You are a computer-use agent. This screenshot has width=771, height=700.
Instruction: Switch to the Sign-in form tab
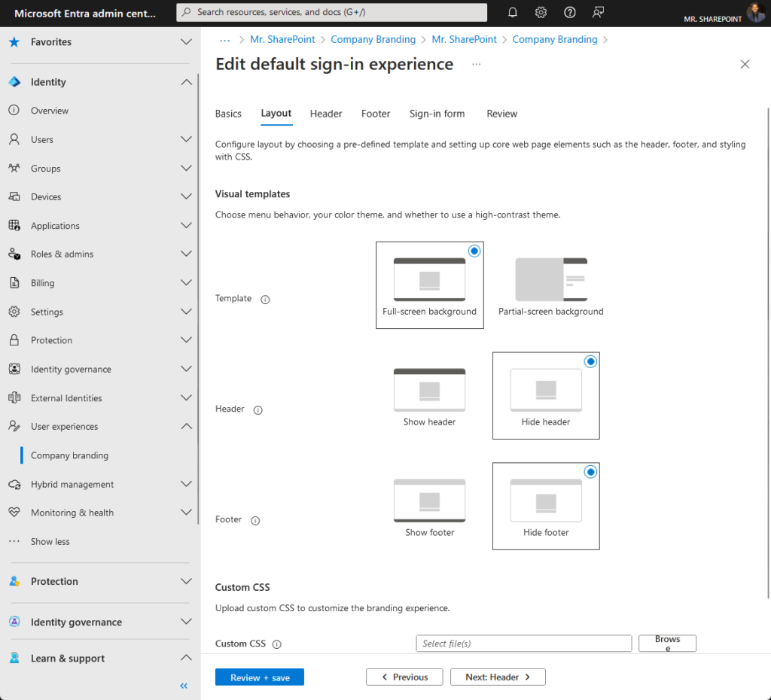(x=437, y=114)
